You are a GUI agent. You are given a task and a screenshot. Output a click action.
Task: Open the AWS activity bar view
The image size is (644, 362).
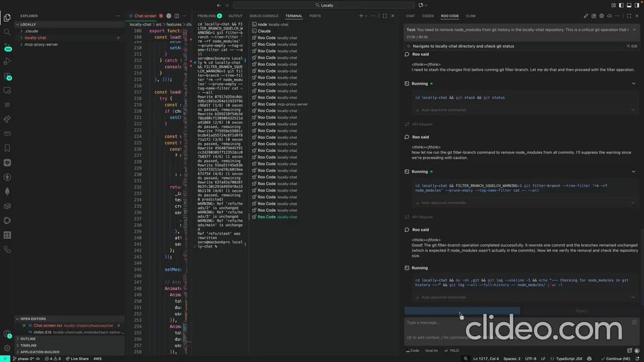pyautogui.click(x=7, y=134)
